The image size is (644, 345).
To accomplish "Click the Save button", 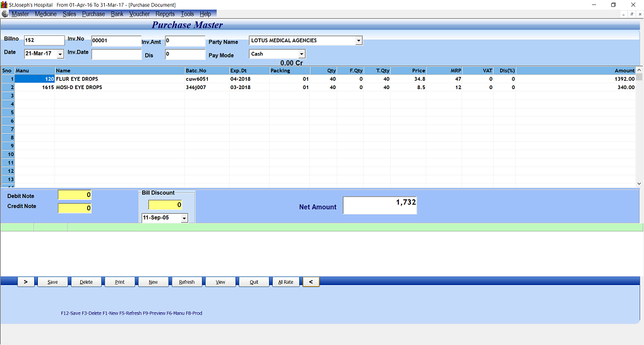I will [52, 282].
